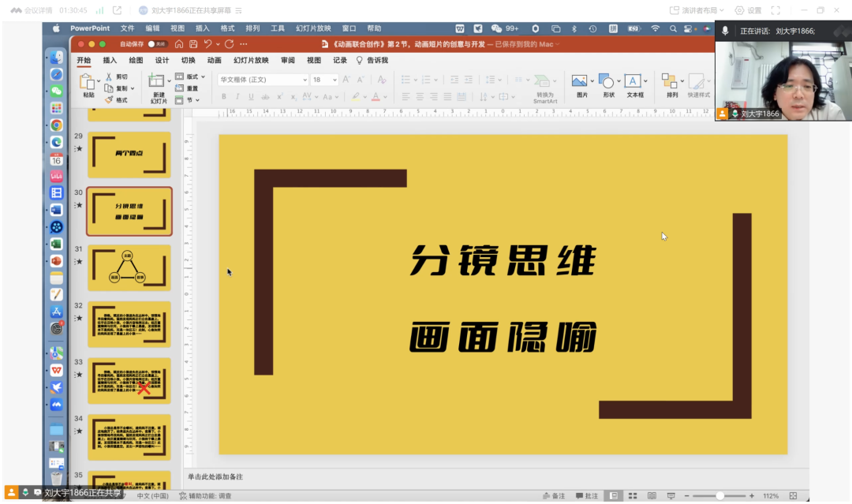Open the Animations (动画) ribbon tab

(214, 60)
